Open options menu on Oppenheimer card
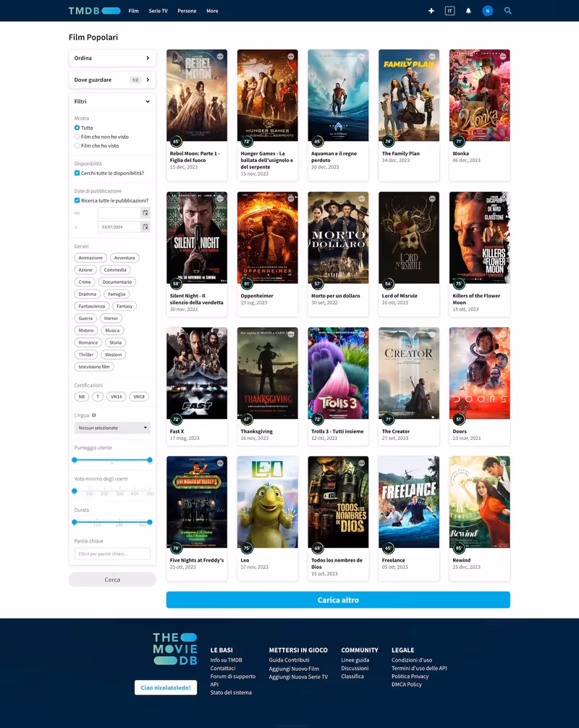 291,198
